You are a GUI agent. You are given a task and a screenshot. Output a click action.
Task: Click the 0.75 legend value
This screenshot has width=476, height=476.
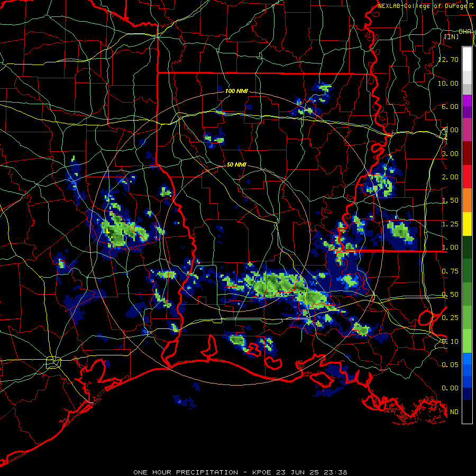(450, 271)
